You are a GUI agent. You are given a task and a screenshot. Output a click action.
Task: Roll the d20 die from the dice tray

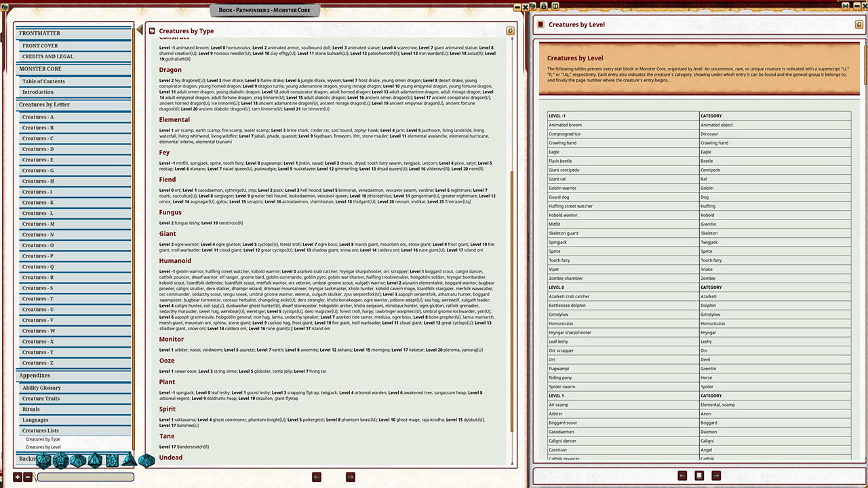pyautogui.click(x=44, y=460)
